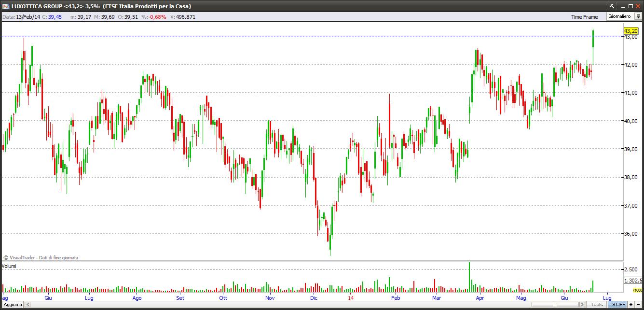Click the yellow 43,20 price label
Viewport: 644px width, 310px height.
pyautogui.click(x=630, y=30)
